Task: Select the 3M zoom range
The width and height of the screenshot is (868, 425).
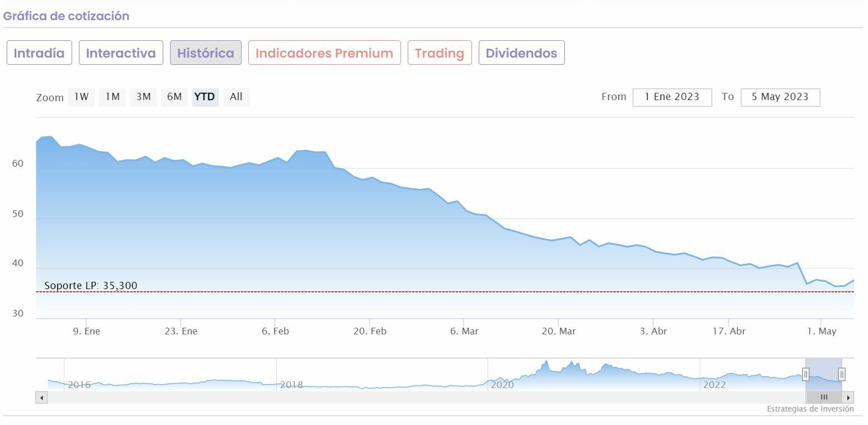Action: [x=144, y=97]
